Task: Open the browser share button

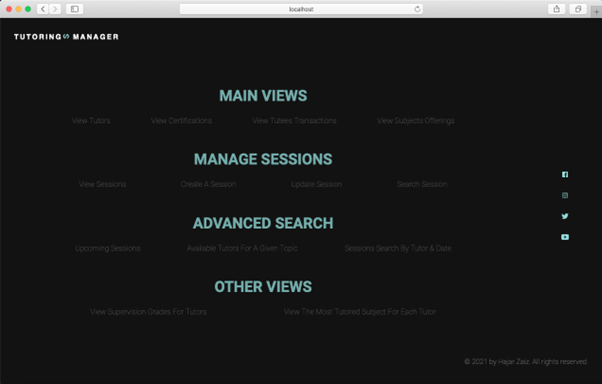Action: click(556, 9)
